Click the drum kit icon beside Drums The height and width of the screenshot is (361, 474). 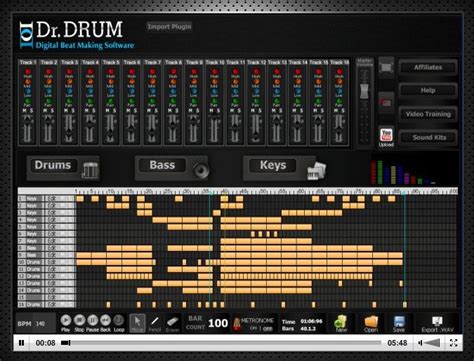click(x=90, y=170)
